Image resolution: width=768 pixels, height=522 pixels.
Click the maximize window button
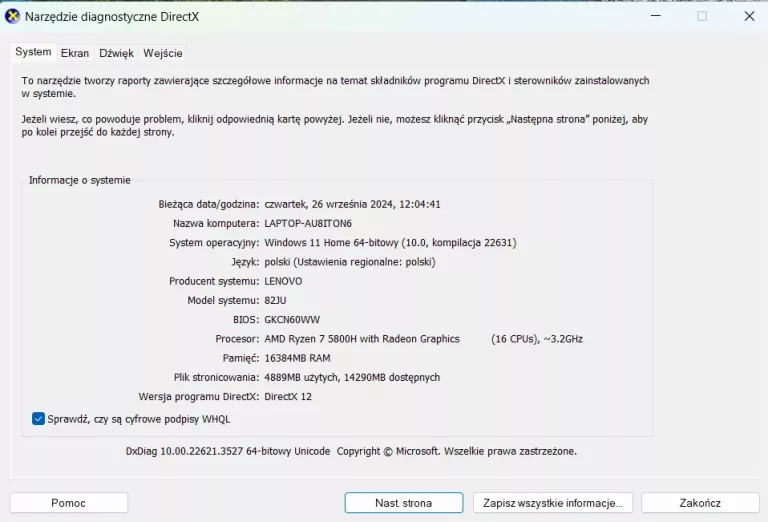click(702, 16)
